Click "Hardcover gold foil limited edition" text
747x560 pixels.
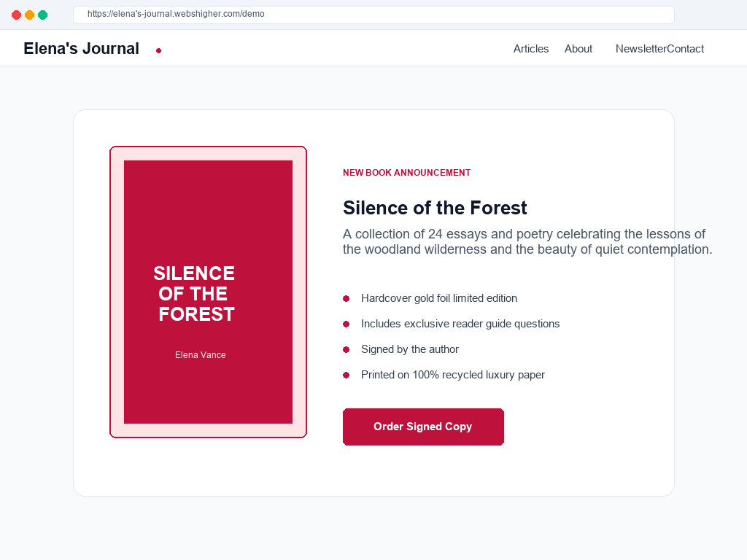tap(438, 298)
